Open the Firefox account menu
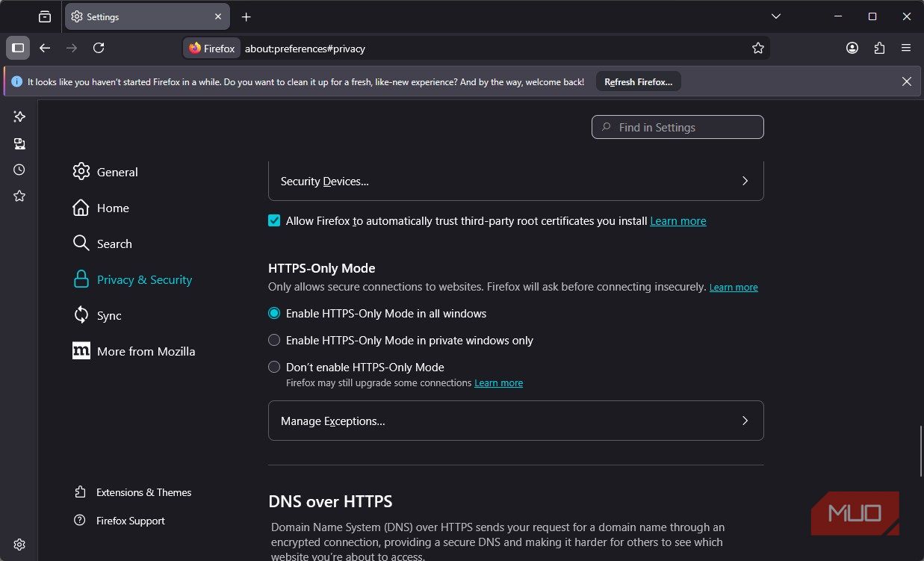The height and width of the screenshot is (561, 924). click(852, 48)
